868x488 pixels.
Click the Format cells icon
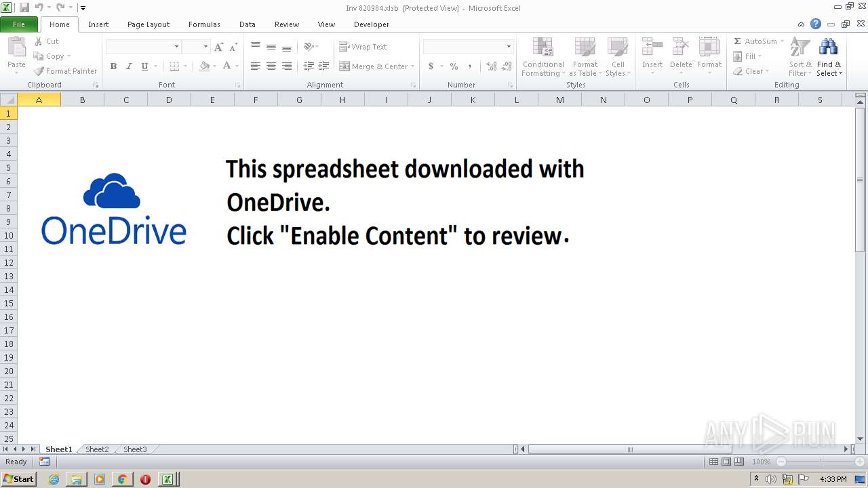(709, 47)
